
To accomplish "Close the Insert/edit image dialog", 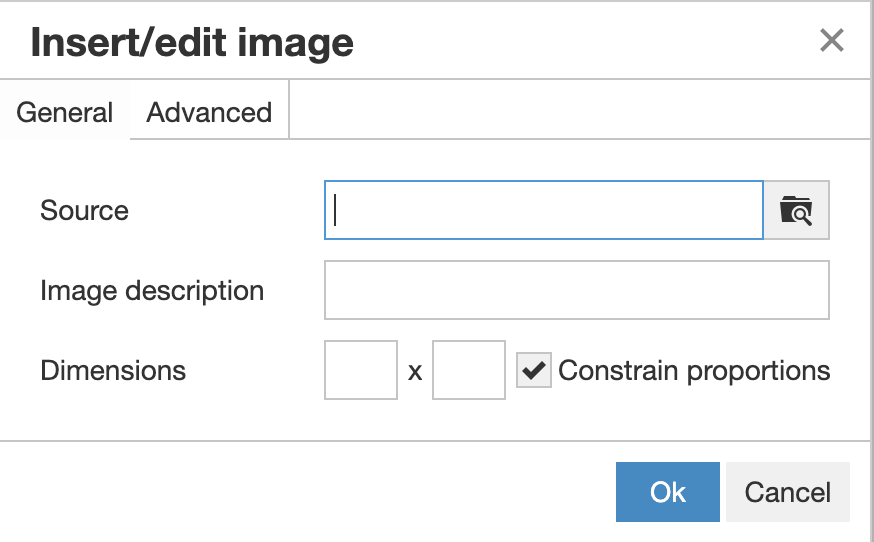I will pyautogui.click(x=832, y=41).
